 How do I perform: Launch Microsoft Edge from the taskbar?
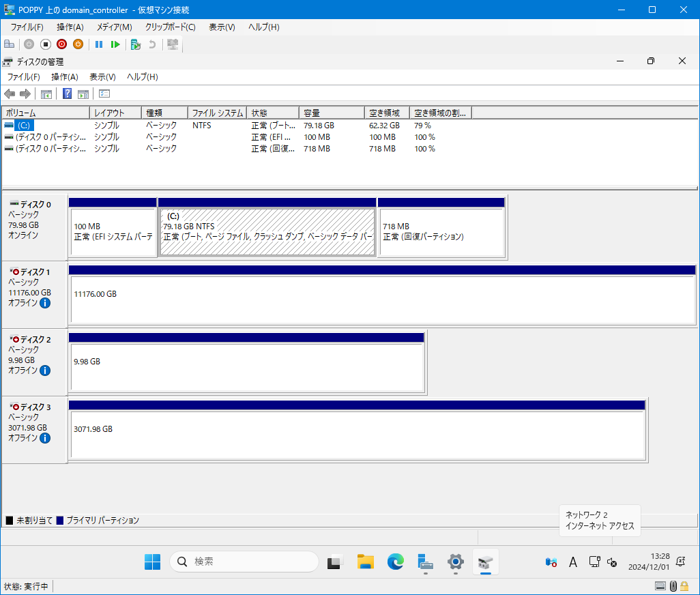coord(396,562)
